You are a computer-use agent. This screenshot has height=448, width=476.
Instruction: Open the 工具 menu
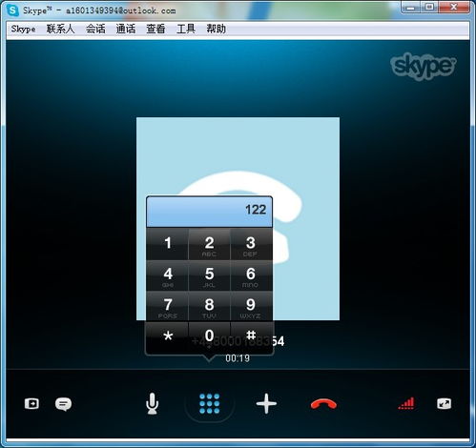[x=186, y=29]
